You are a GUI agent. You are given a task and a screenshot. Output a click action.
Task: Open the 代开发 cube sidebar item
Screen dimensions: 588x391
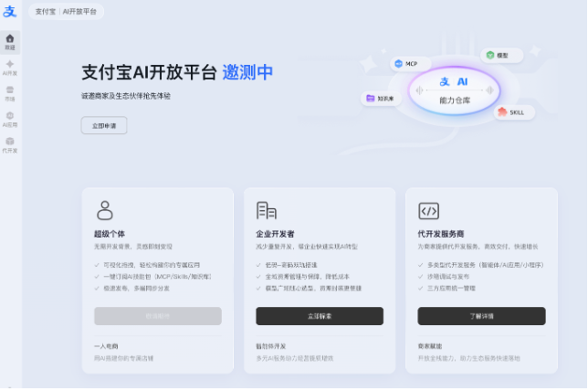click(x=10, y=145)
